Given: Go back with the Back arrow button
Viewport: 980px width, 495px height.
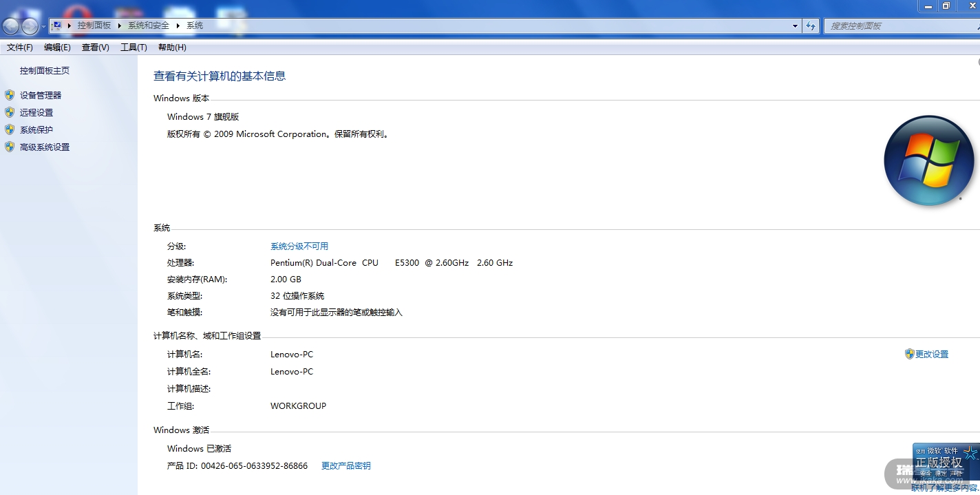Looking at the screenshot, I should 11,26.
